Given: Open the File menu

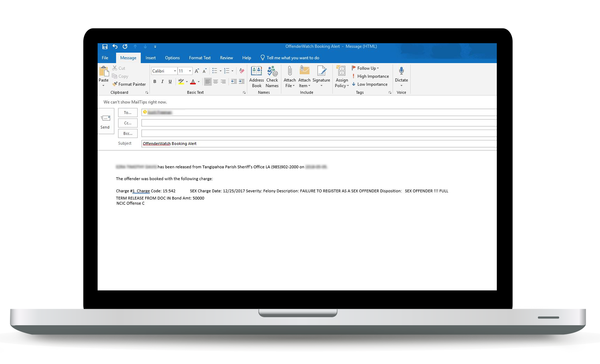Looking at the screenshot, I should (x=105, y=58).
